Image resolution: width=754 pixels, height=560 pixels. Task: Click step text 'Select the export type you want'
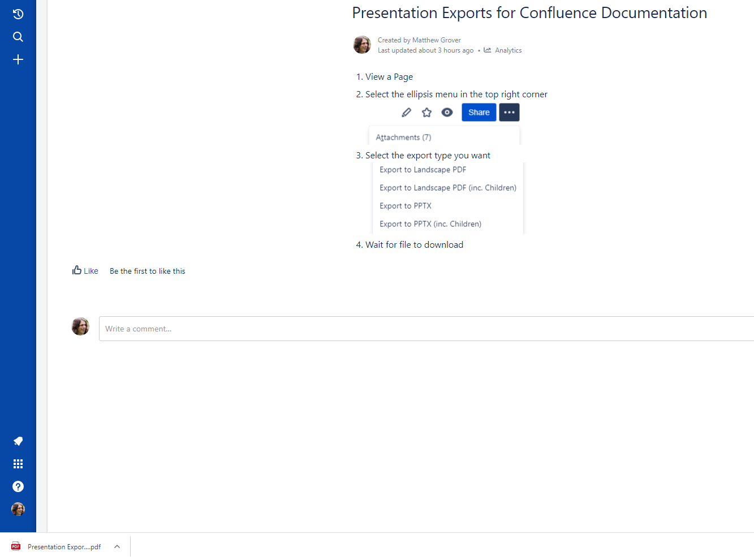pyautogui.click(x=428, y=156)
